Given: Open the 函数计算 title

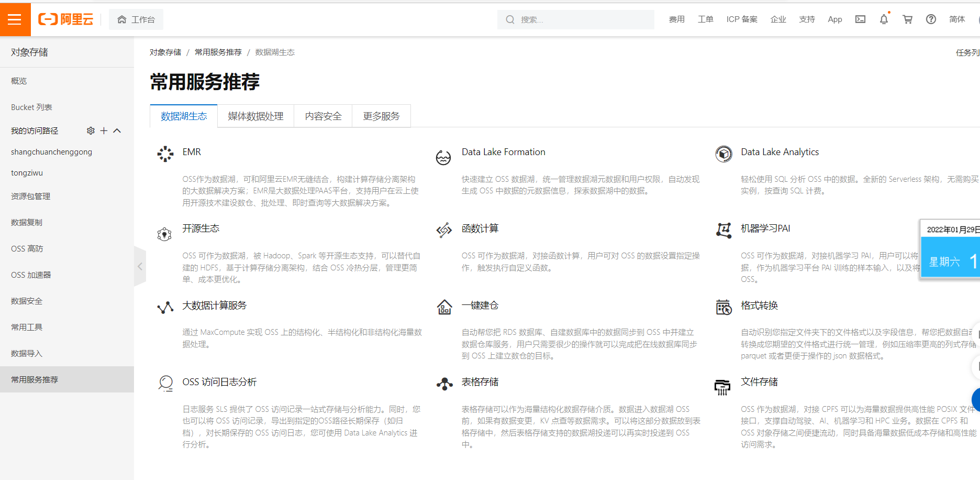Looking at the screenshot, I should 480,228.
